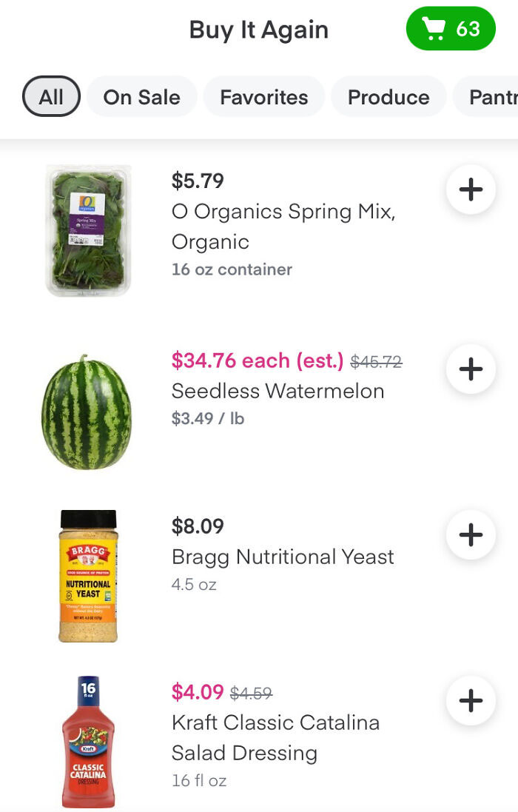Select the All filter
Screen dimensions: 518x812
tap(50, 96)
